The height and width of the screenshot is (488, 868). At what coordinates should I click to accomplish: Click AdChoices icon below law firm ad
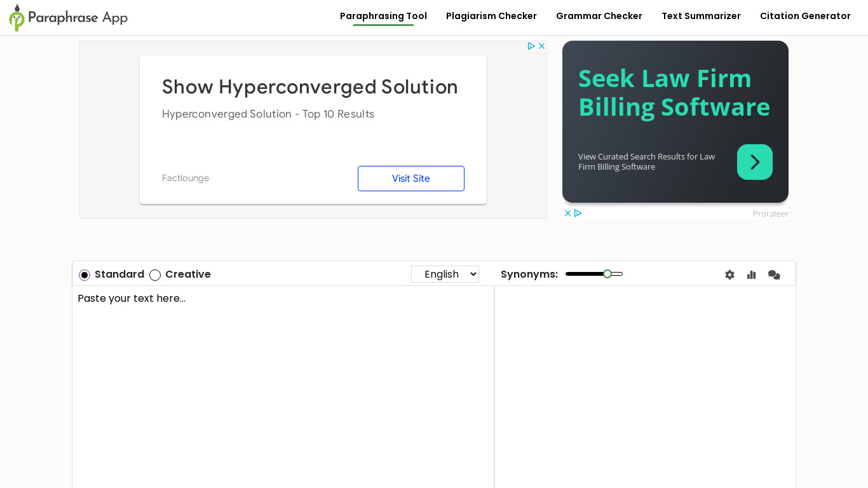pos(578,213)
